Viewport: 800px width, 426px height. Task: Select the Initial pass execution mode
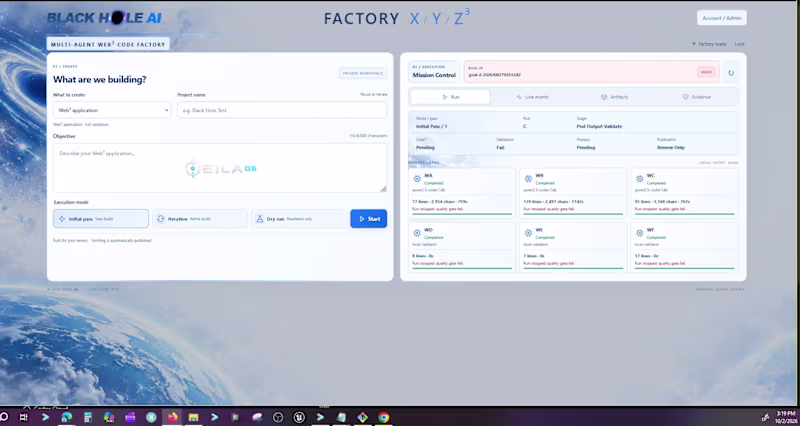101,218
